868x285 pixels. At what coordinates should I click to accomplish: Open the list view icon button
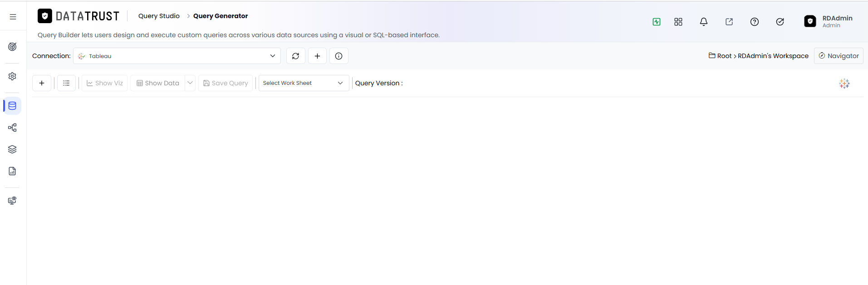point(66,83)
